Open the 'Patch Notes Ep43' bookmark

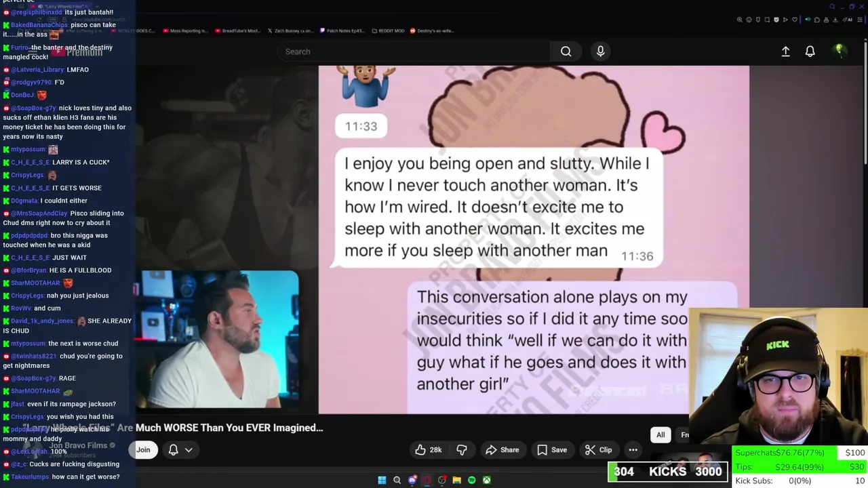click(342, 30)
